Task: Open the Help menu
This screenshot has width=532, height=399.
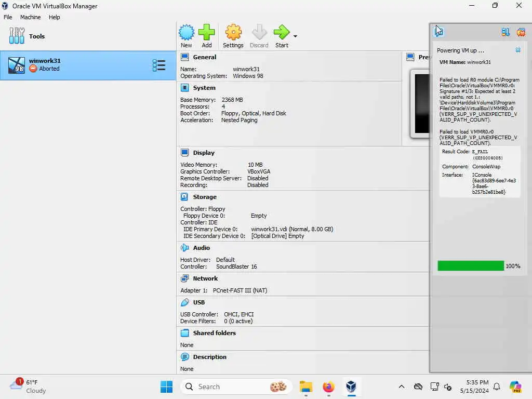Action: tap(54, 17)
